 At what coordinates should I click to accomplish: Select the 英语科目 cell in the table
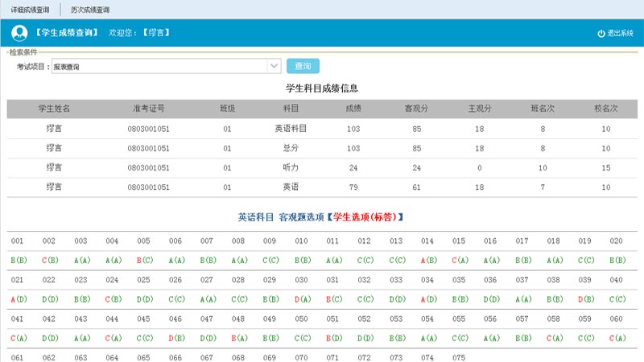tap(291, 128)
